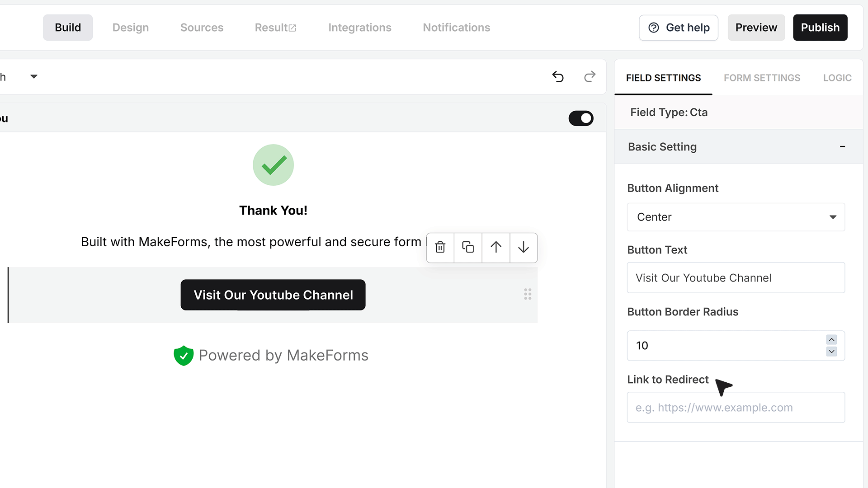
Task: Collapse the Basic Setting section
Action: [842, 146]
